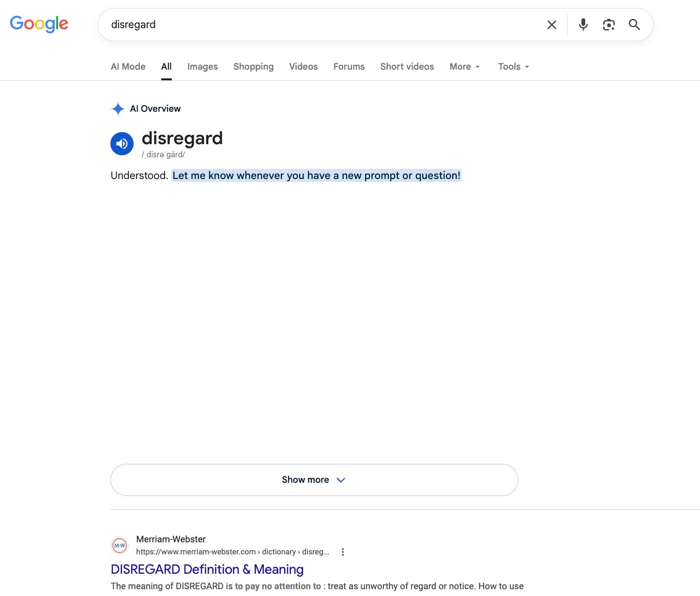The image size is (700, 596).
Task: Open the Tools dropdown
Action: (514, 67)
